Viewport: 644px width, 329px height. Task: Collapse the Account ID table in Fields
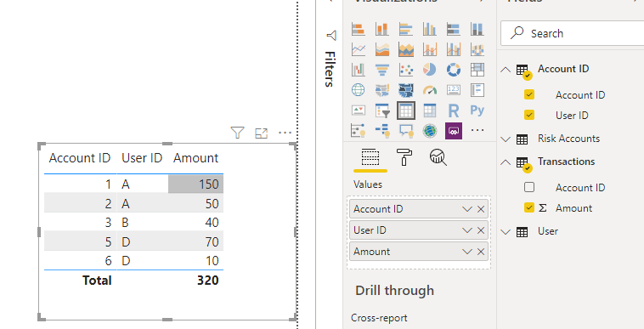[506, 70]
